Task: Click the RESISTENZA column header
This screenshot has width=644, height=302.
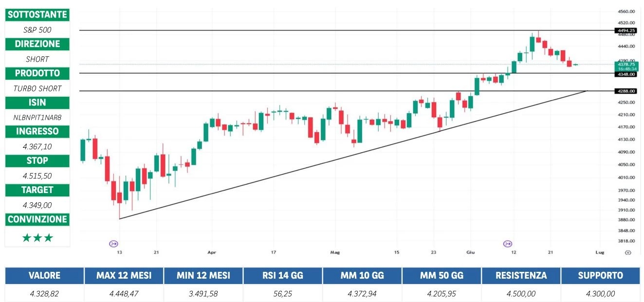Action: coord(521,276)
